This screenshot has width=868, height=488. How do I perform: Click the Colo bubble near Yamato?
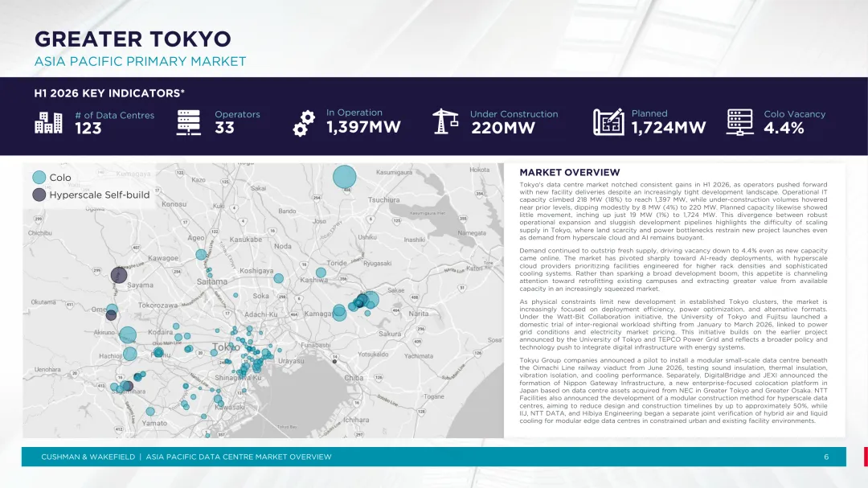coord(150,412)
